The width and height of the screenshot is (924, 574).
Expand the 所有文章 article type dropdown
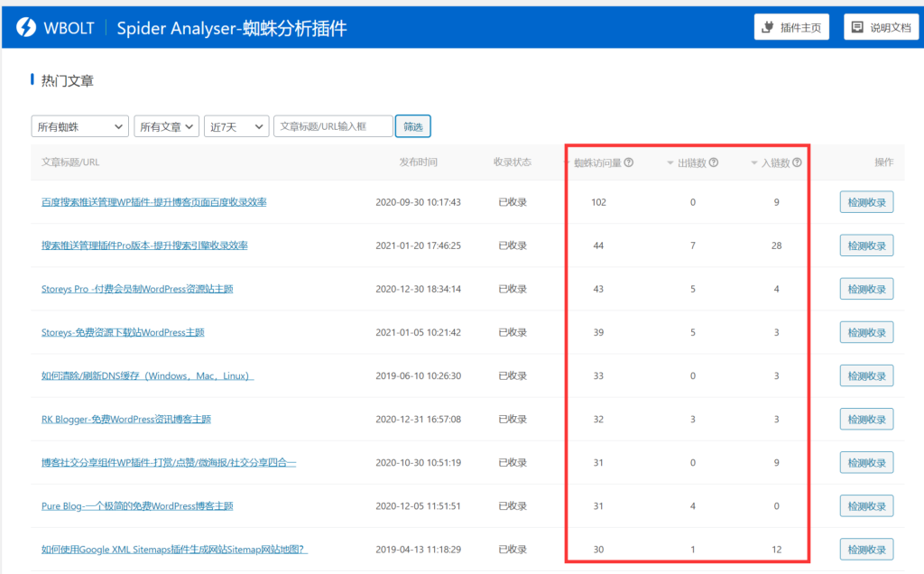(x=167, y=127)
